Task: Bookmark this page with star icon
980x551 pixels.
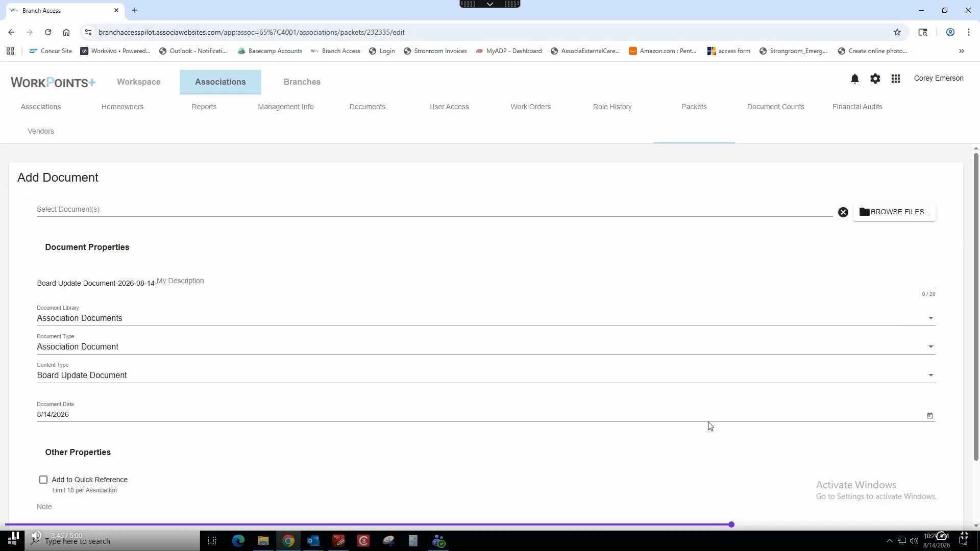Action: tap(897, 32)
